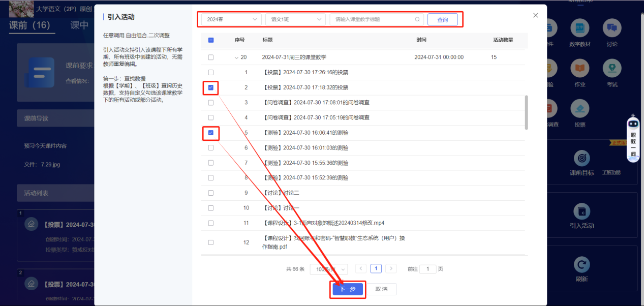The height and width of the screenshot is (306, 644).
Task: Open the 讨论 discussion icon
Action: (x=611, y=28)
